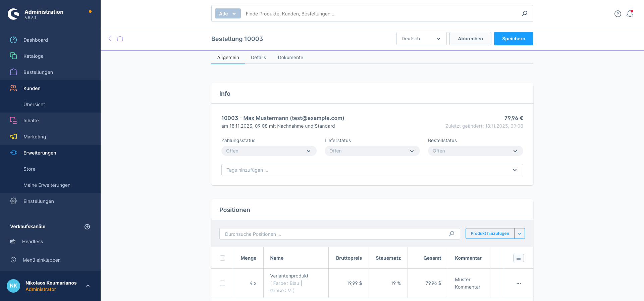Click the Produkt hinzufügen button
The width and height of the screenshot is (644, 301).
coord(490,233)
